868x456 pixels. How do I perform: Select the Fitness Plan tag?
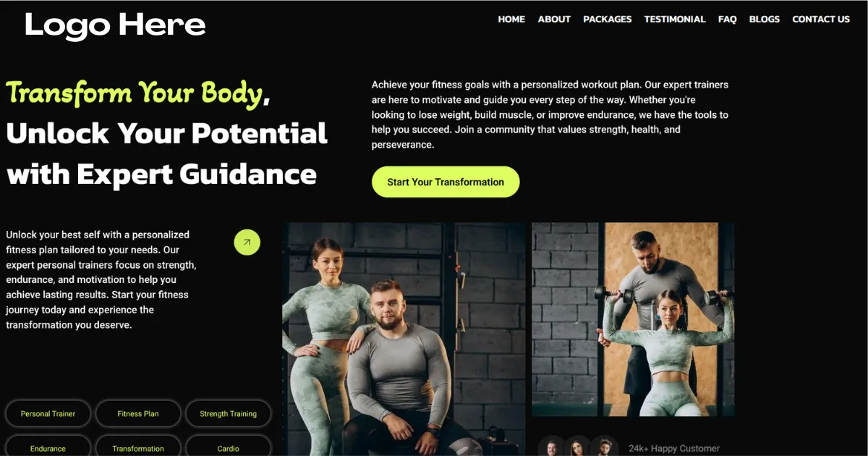pos(138,414)
